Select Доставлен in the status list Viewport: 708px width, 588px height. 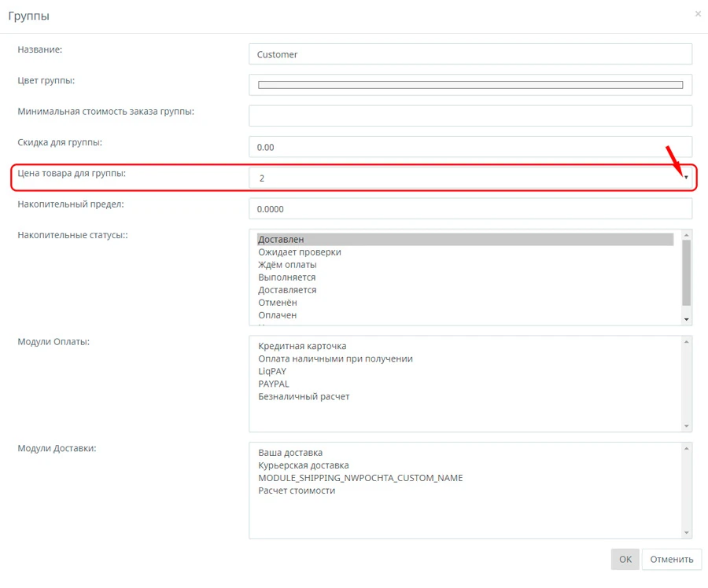pyautogui.click(x=281, y=240)
